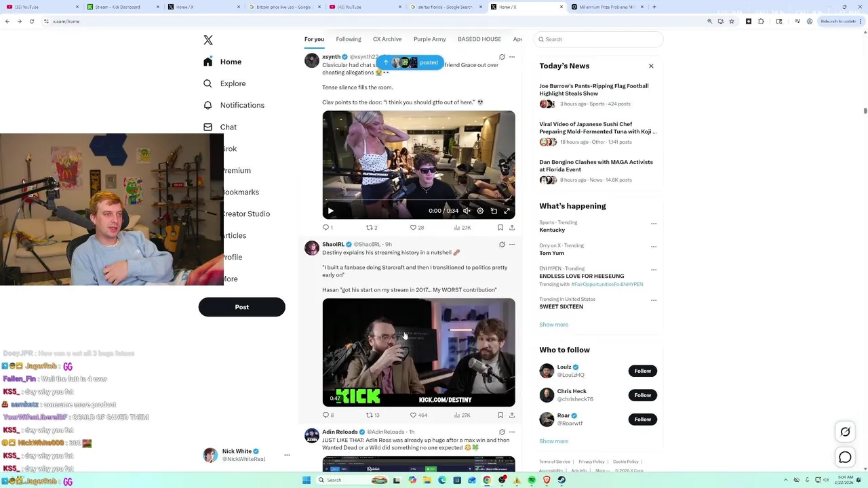
Task: Open the Home icon in X sidebar
Action: pyautogui.click(x=208, y=62)
